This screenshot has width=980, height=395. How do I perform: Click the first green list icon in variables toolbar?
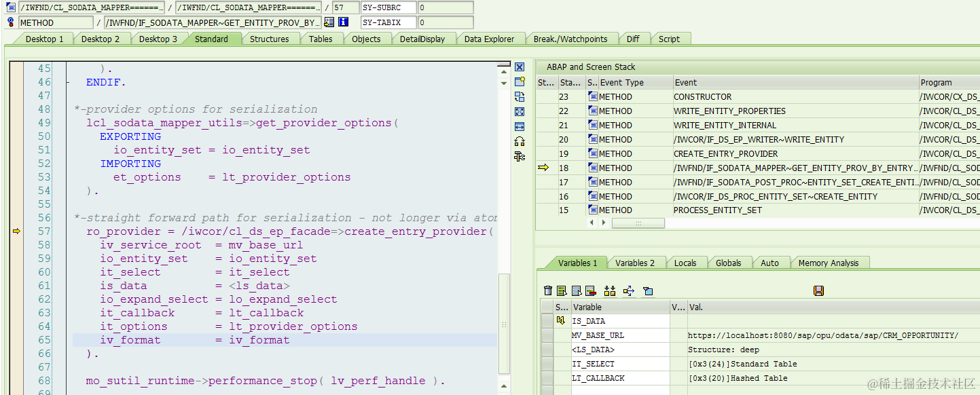click(562, 290)
